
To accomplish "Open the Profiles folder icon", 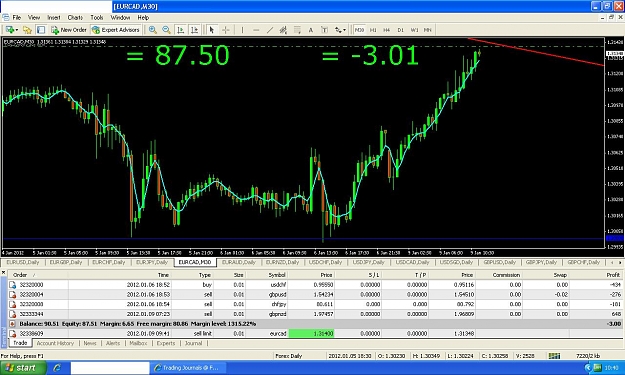I will [x=27, y=30].
